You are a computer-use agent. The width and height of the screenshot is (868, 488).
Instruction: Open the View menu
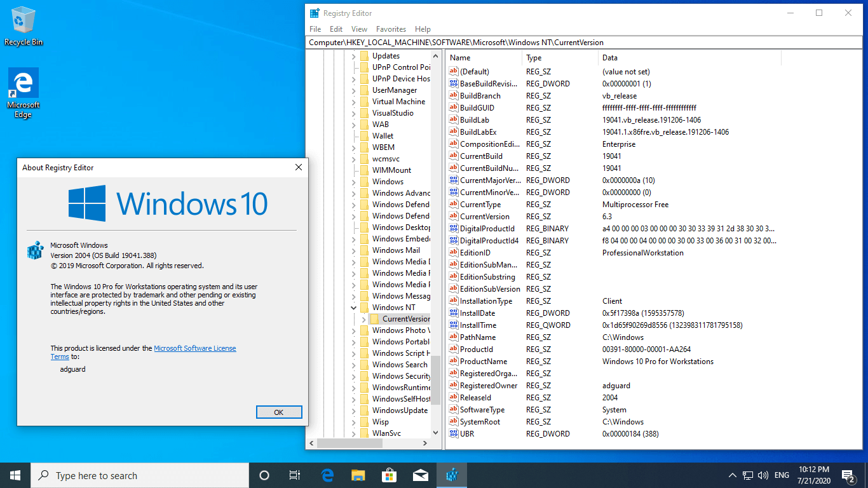coord(359,29)
